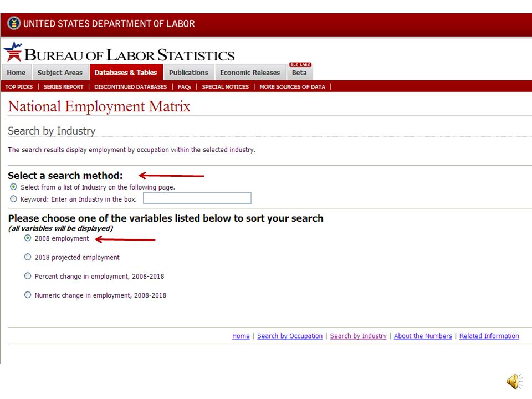The image size is (532, 399).
Task: Choose 2018 projected employment option
Action: tap(28, 257)
